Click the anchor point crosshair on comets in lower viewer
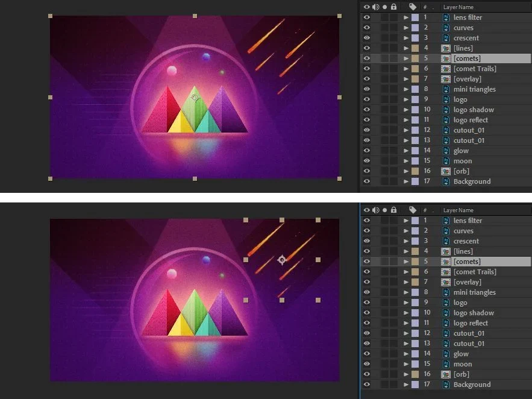532x399 pixels. (282, 260)
